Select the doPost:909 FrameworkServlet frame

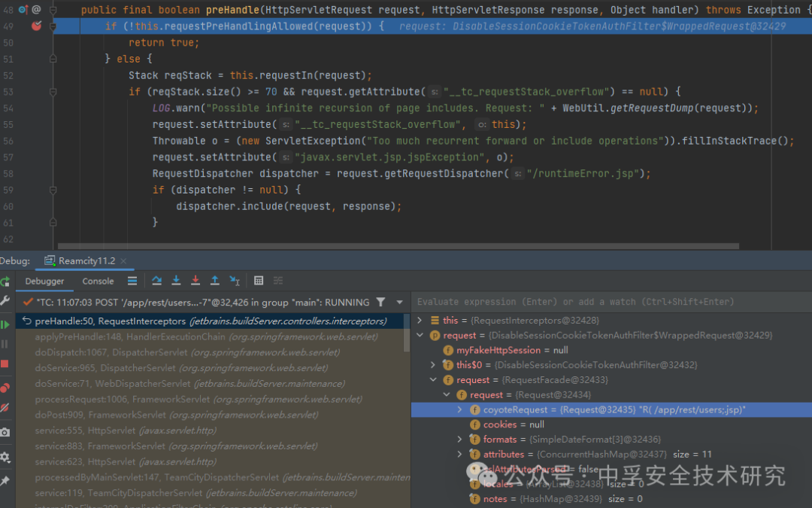tap(211, 415)
